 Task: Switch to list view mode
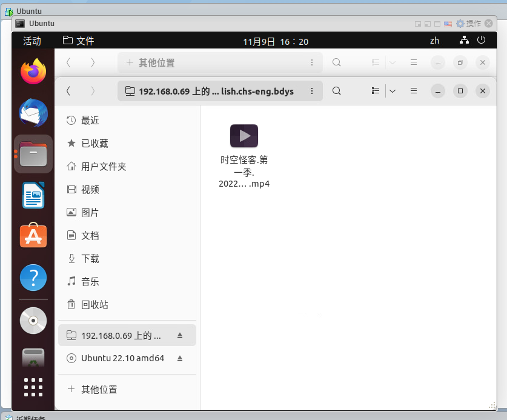click(x=375, y=90)
